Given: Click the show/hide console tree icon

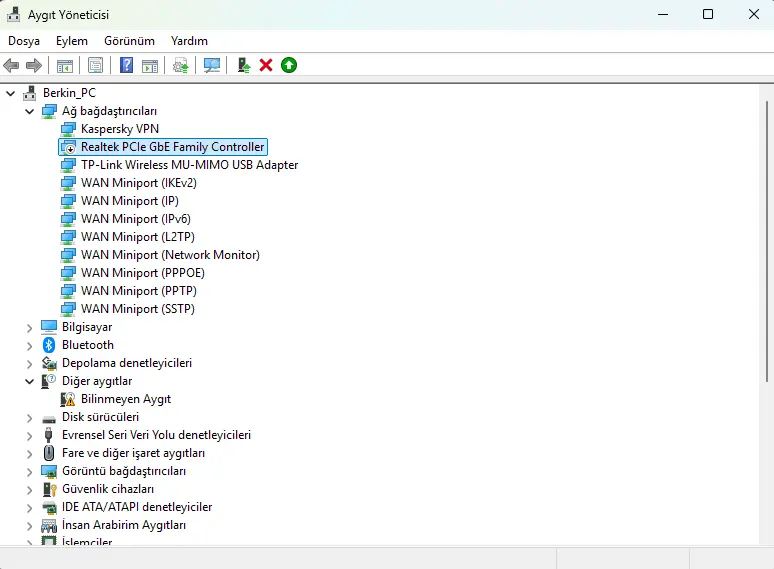Looking at the screenshot, I should (65, 65).
